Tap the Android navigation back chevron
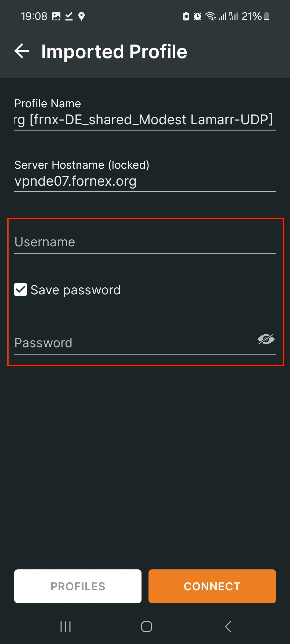290x644 pixels. coord(228,627)
